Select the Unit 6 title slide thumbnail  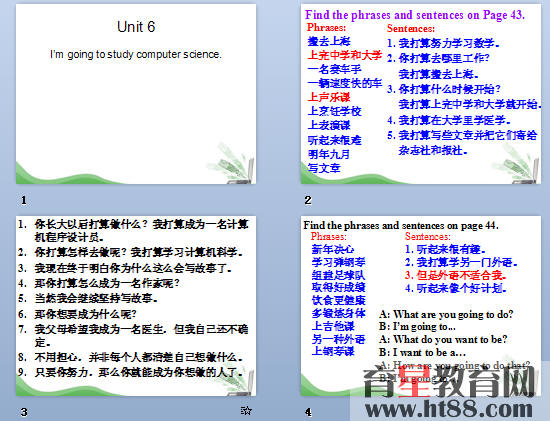136,94
